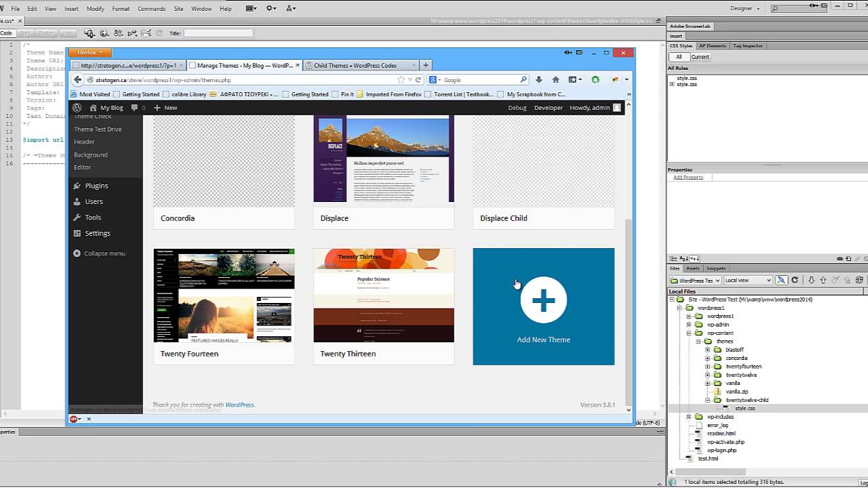Click the Displace theme screenshot
Viewport: 868px width, 488px height.
[384, 159]
